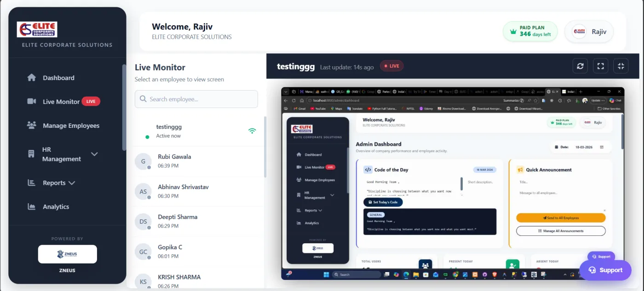Click the company avatar beside Rajiv in header
This screenshot has height=291, width=644.
[579, 32]
